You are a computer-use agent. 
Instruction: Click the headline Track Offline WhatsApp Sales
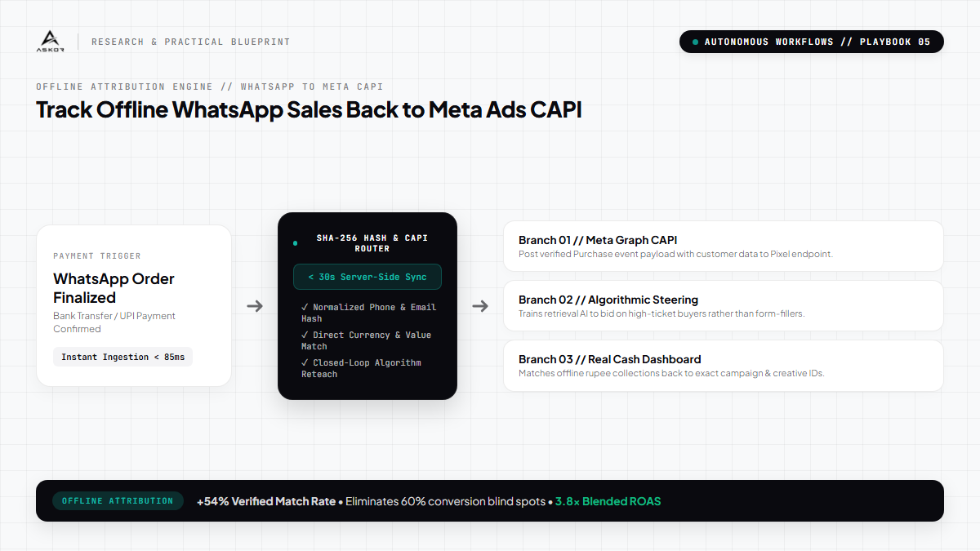309,109
